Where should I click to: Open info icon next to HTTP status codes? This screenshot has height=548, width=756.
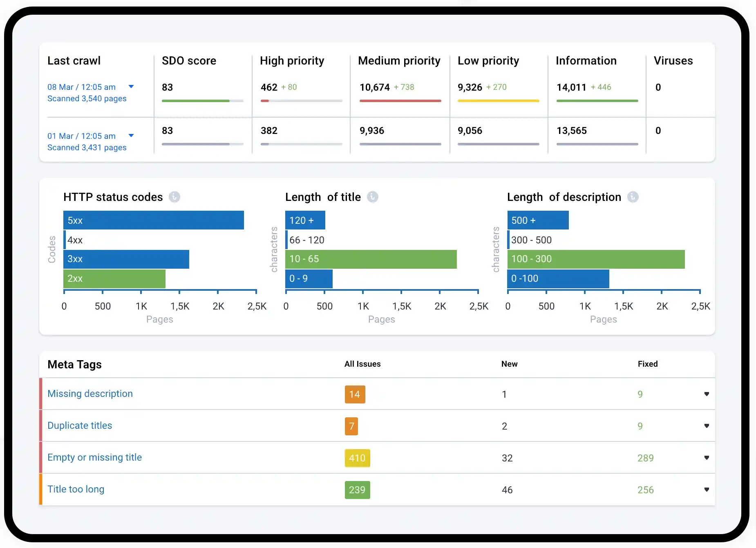click(174, 197)
